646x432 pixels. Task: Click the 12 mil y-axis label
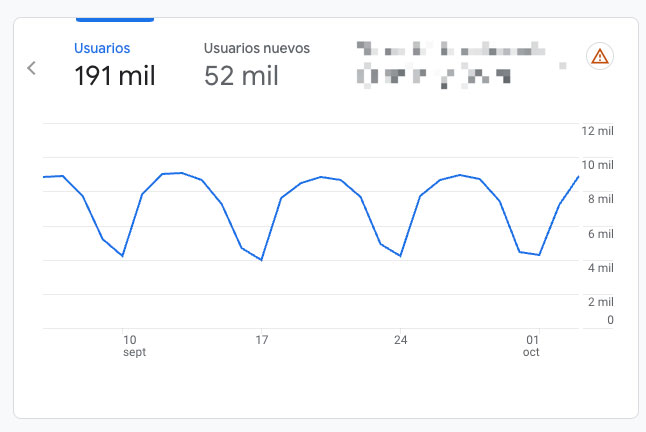pos(596,131)
